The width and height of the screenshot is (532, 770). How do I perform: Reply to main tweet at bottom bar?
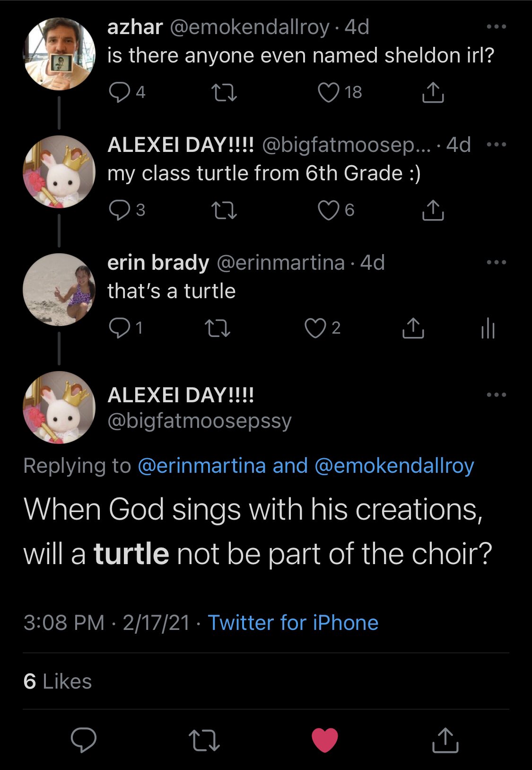84,740
